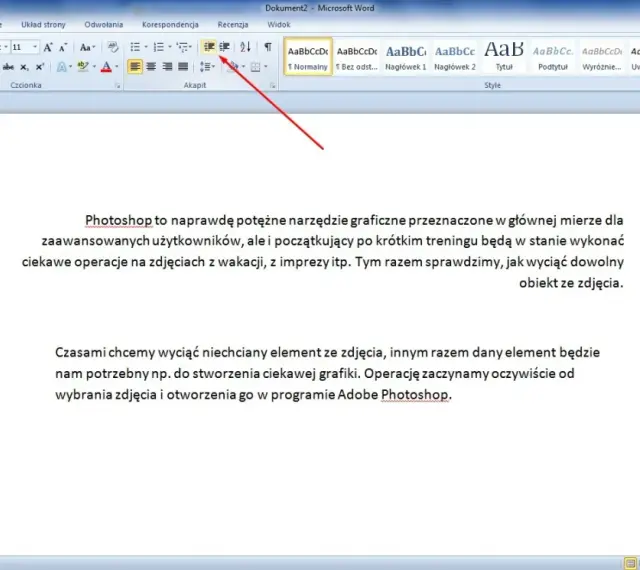
Task: Click the view layout icon in status bar
Action: [x=630, y=563]
